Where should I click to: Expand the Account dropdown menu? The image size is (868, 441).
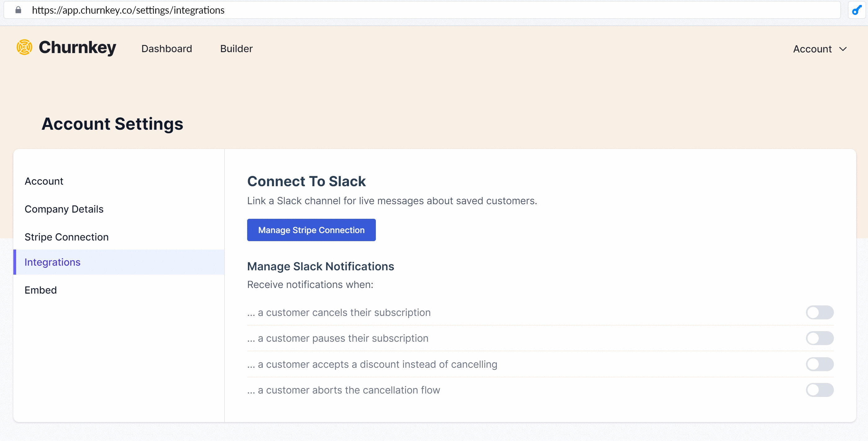821,49
